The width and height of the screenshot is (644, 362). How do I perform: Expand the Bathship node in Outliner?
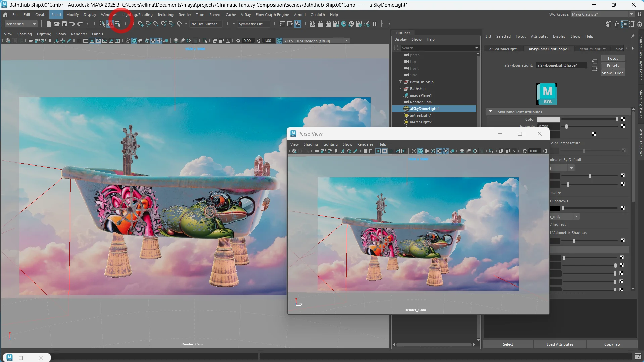[400, 89]
